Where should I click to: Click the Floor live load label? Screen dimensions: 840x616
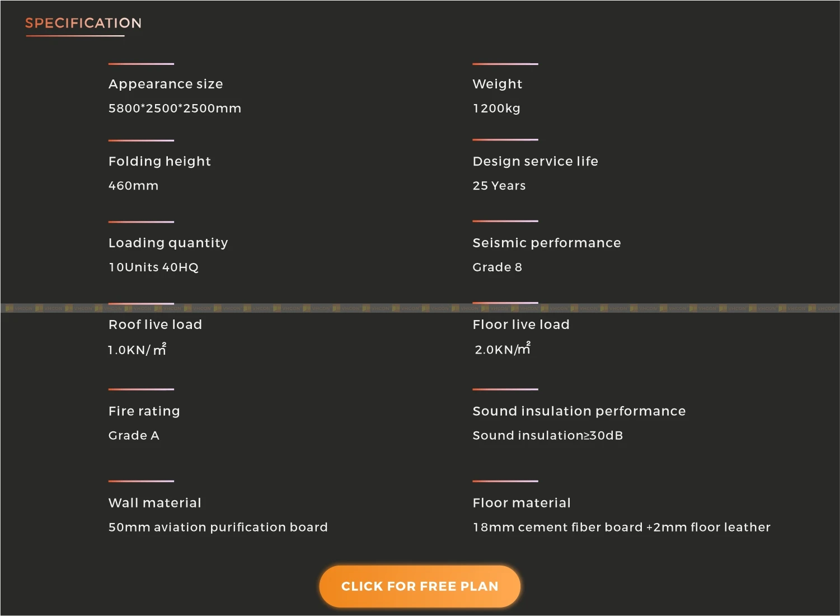(521, 325)
